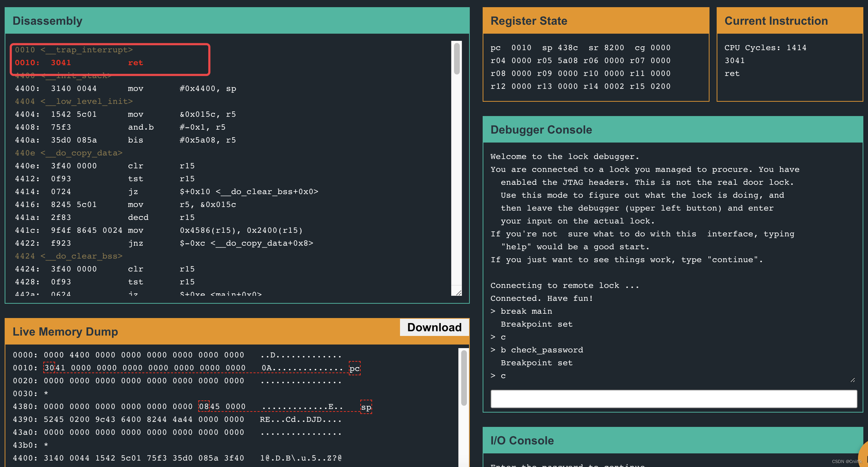Select the '440a: 35d0 085a bis' instruction line
The image size is (868, 467).
(x=126, y=140)
